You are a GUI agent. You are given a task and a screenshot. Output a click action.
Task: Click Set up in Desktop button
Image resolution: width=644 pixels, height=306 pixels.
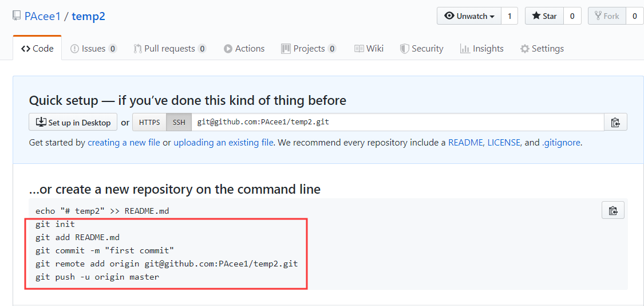pos(73,122)
